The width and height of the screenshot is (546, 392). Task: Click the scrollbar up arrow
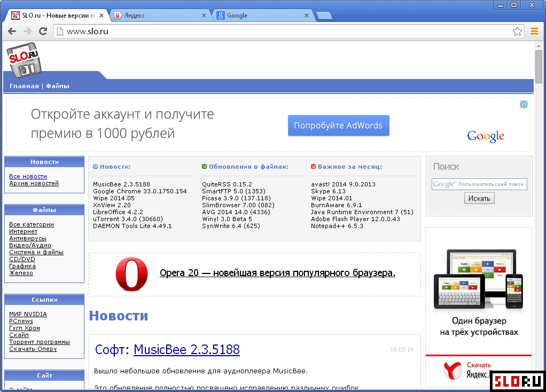pos(539,45)
